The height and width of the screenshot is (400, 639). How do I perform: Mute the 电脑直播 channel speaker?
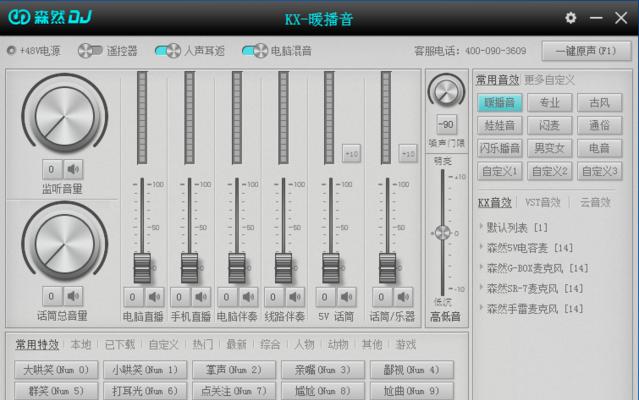click(x=154, y=297)
